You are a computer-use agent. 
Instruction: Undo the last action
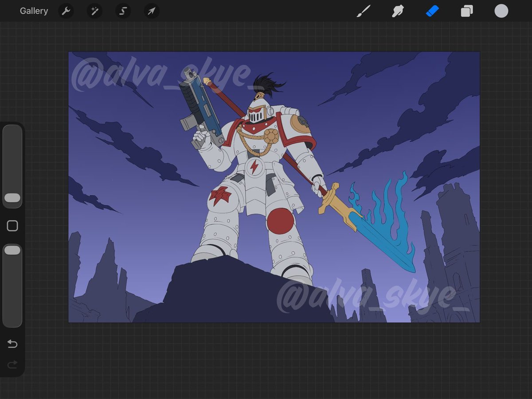point(12,344)
